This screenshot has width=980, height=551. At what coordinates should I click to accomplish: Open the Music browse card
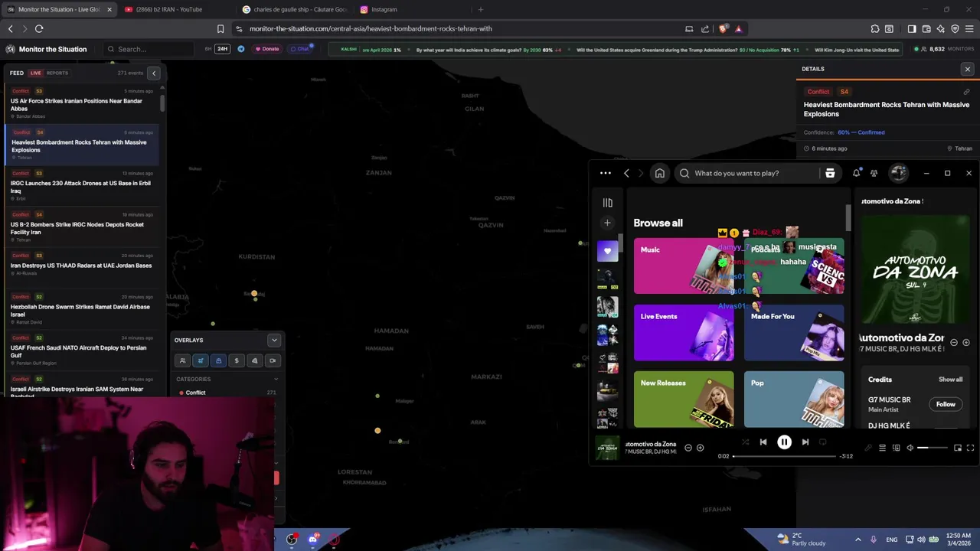pyautogui.click(x=684, y=266)
